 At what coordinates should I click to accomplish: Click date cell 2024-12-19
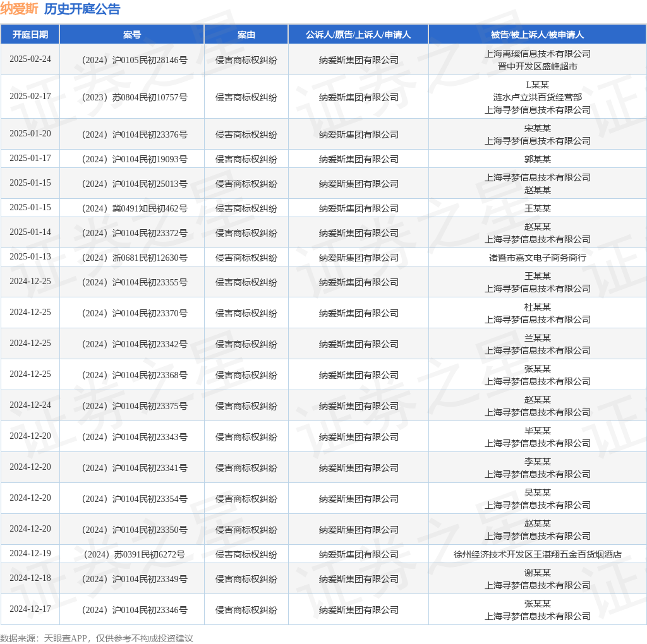(30, 553)
